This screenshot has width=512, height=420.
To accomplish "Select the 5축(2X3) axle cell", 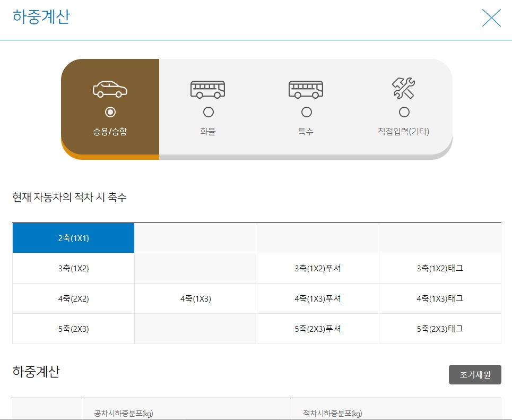I will [73, 329].
